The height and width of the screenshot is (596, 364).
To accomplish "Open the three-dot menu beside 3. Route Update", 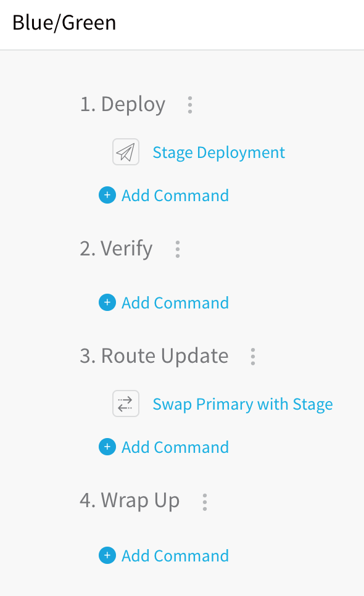I will pos(253,357).
